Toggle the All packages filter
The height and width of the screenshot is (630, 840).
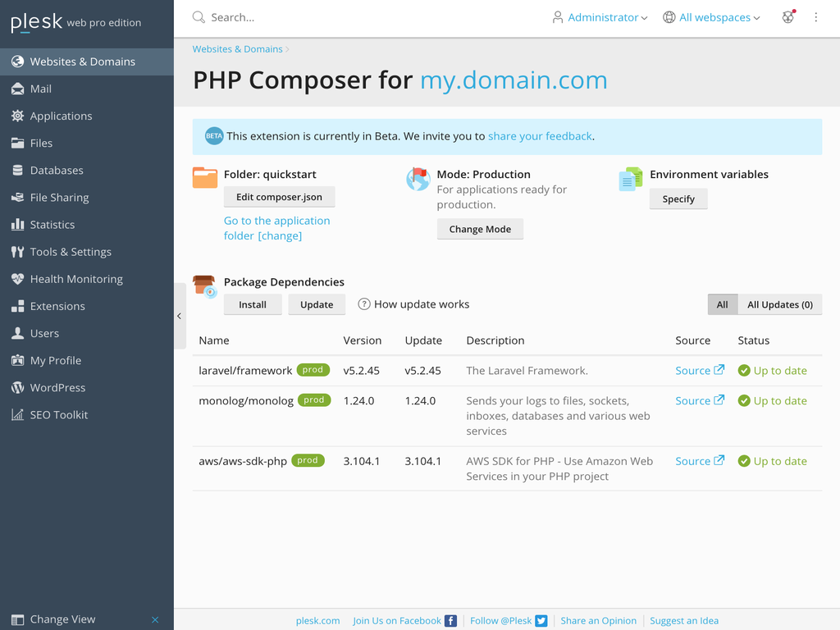(723, 304)
